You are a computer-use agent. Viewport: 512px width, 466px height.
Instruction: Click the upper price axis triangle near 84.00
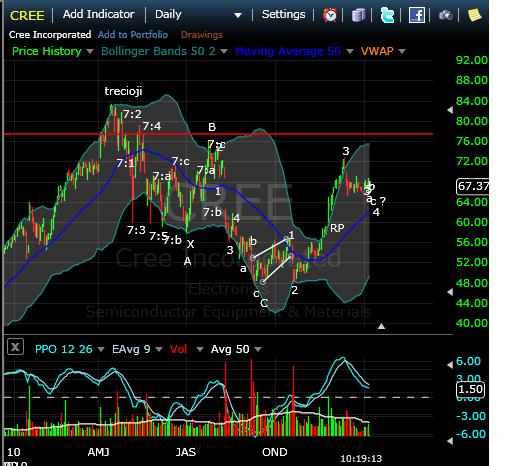(450, 110)
